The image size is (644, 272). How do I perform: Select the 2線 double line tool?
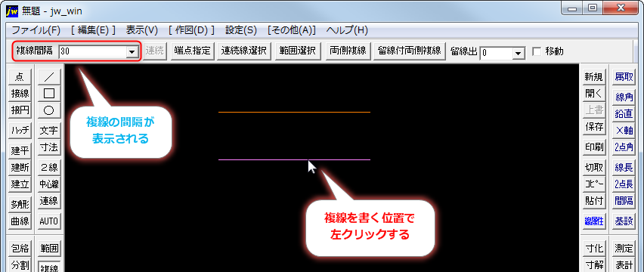(x=49, y=168)
